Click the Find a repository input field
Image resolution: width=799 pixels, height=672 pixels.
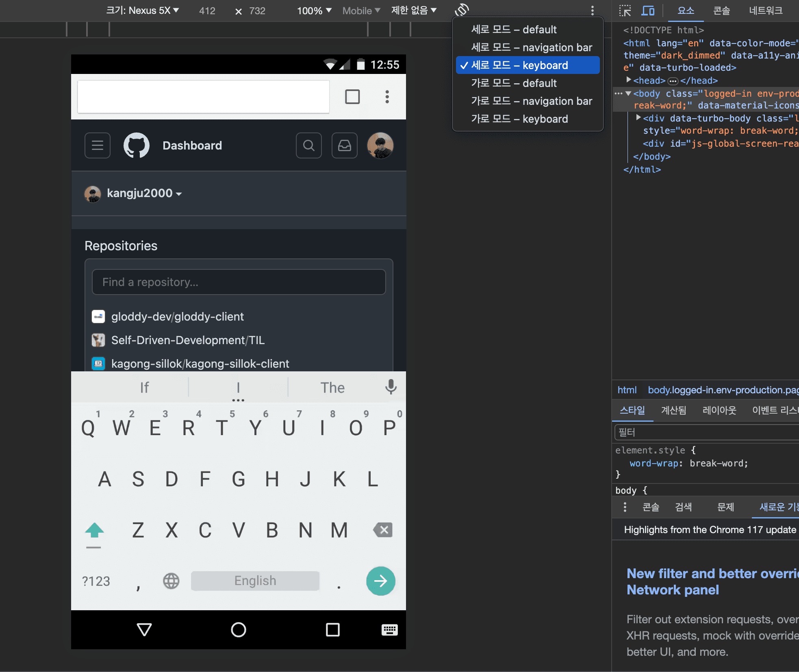[239, 282]
